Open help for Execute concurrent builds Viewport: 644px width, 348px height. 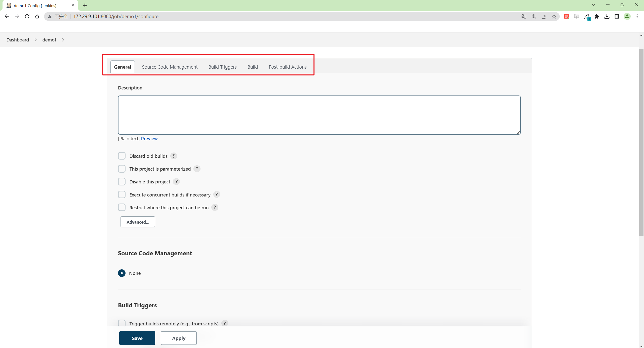click(x=217, y=194)
